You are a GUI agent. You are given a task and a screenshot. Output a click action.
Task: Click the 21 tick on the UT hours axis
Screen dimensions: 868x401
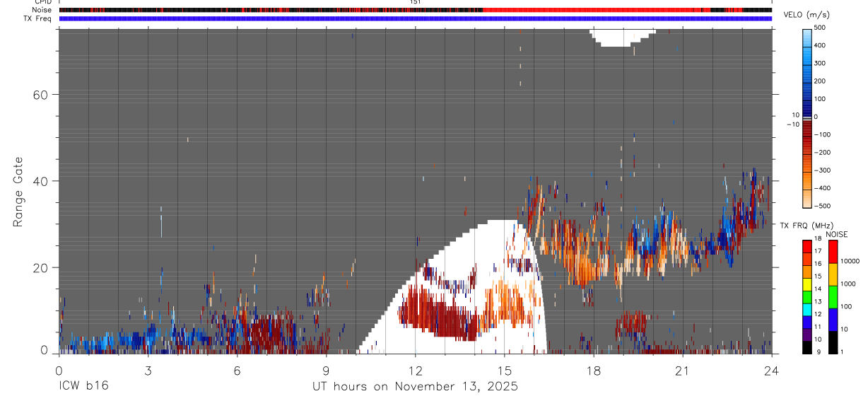(x=682, y=370)
